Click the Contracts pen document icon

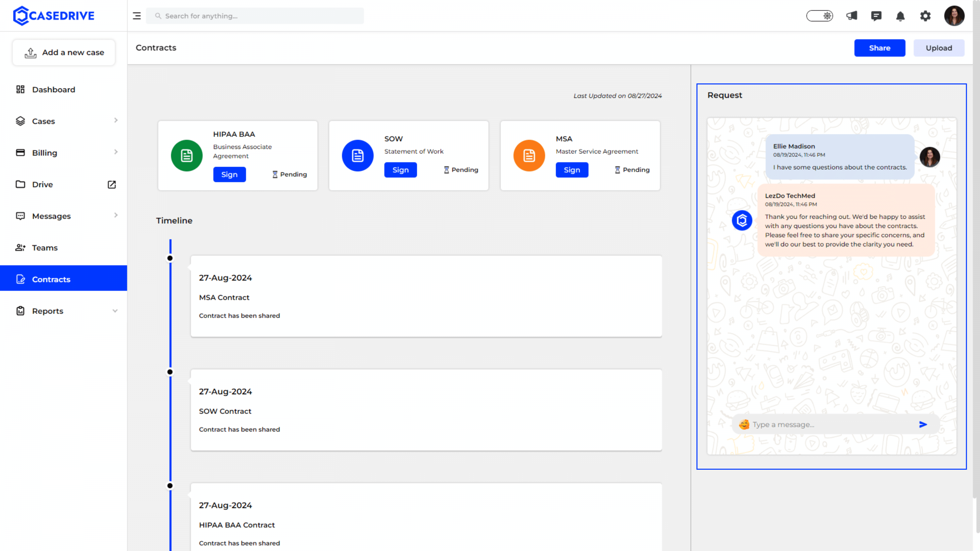click(20, 279)
